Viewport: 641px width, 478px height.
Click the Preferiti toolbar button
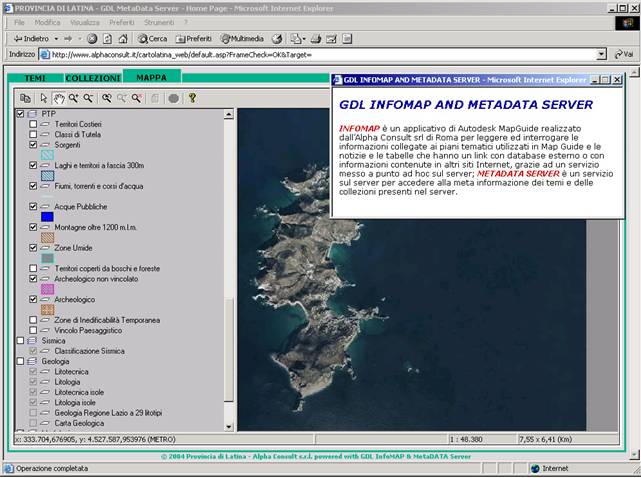coord(194,39)
